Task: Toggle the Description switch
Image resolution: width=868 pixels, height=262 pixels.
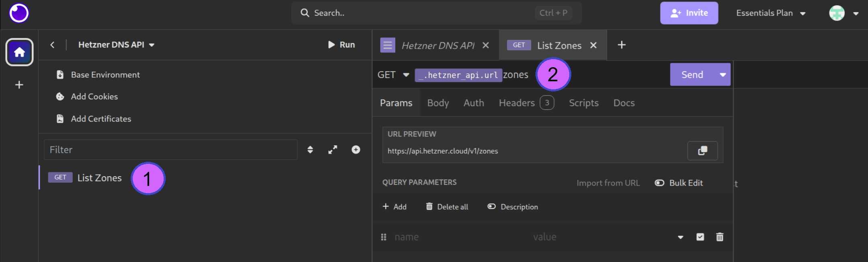Action: click(491, 206)
